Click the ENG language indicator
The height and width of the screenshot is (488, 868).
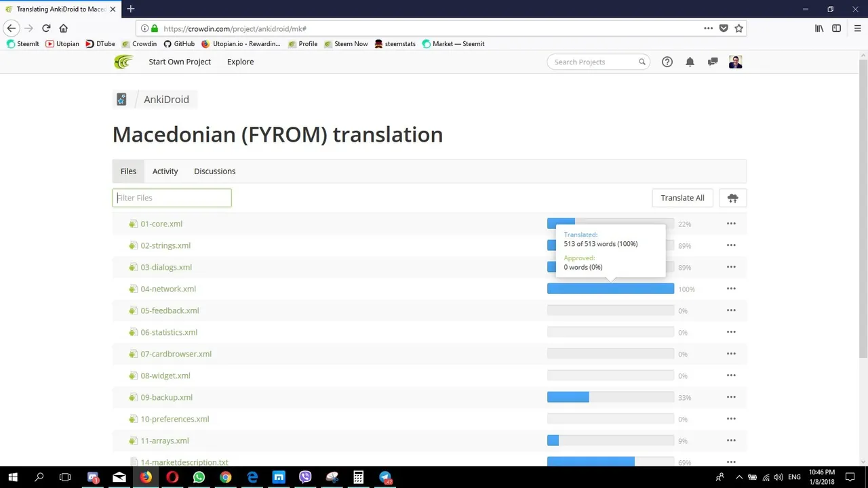click(x=794, y=477)
